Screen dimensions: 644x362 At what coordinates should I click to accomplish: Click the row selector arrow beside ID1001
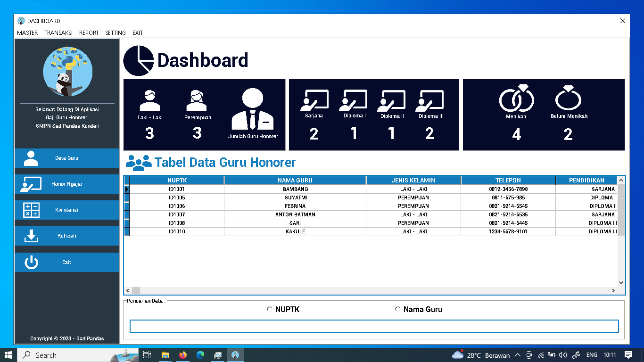pos(126,189)
